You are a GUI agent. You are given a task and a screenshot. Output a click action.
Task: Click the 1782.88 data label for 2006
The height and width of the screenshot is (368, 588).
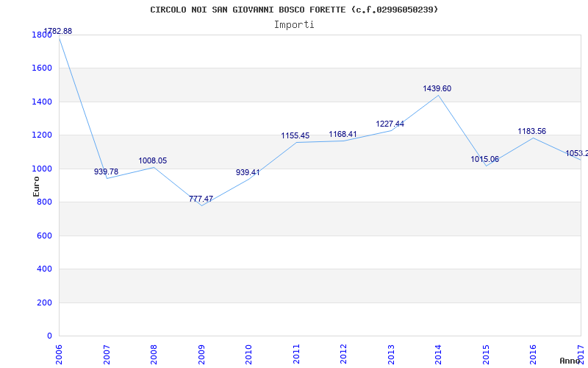click(x=58, y=31)
